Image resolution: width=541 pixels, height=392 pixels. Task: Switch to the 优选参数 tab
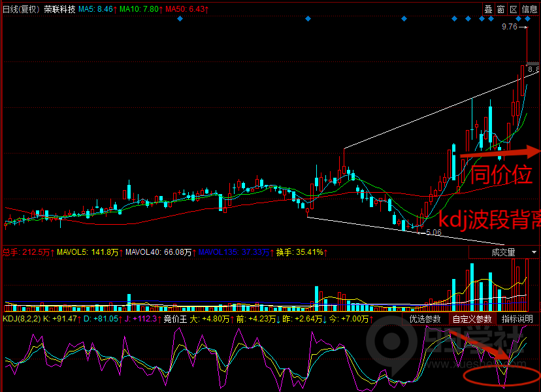425,319
